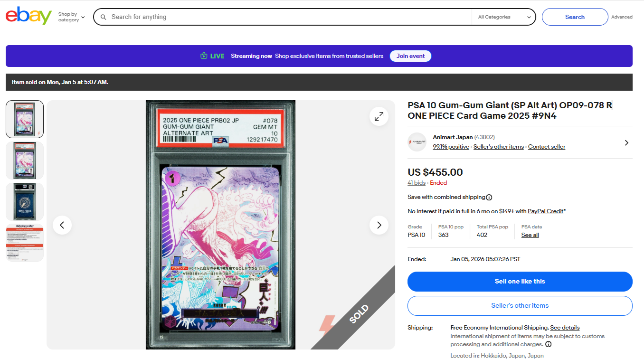Open the Shop by category dropdown
This screenshot has width=644, height=359.
pyautogui.click(x=71, y=17)
